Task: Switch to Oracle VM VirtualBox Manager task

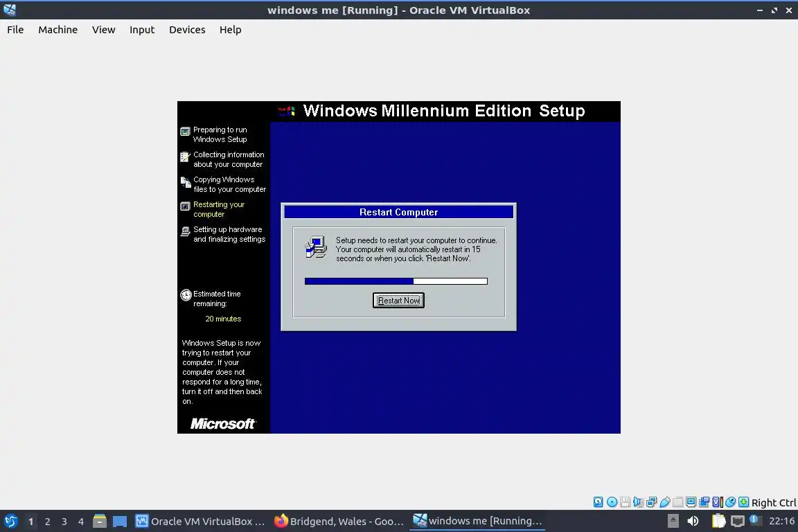Action: pyautogui.click(x=200, y=522)
